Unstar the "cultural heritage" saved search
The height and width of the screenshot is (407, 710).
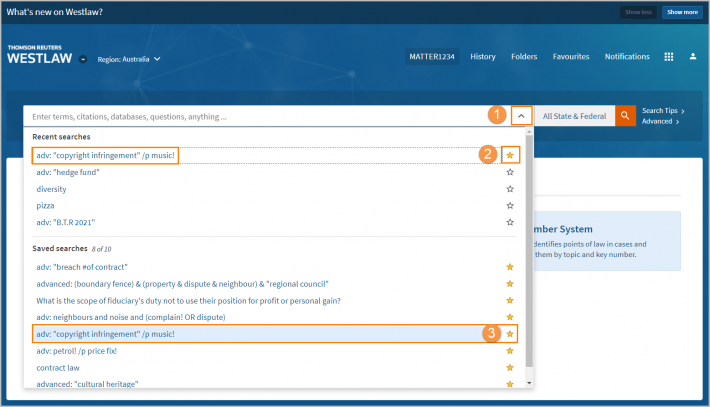[x=510, y=384]
